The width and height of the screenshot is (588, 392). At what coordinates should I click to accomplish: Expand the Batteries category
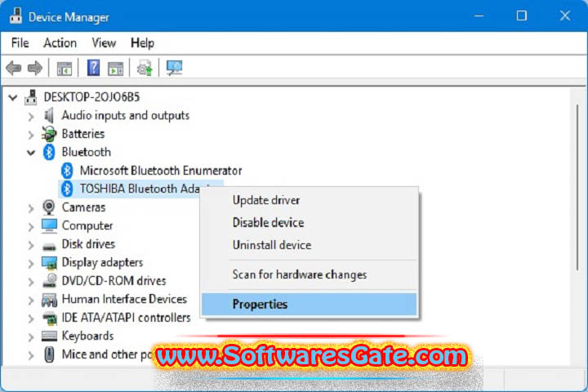(x=31, y=135)
